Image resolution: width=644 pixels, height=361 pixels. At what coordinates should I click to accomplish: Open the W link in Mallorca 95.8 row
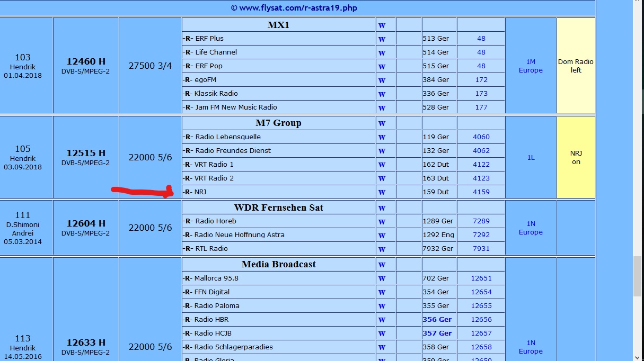pos(382,278)
